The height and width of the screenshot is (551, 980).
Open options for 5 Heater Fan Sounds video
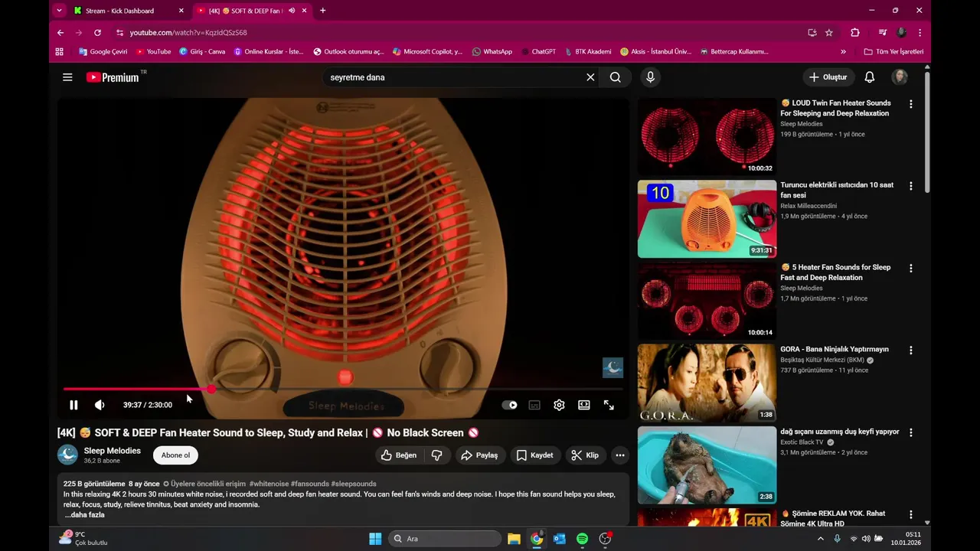[x=910, y=269]
